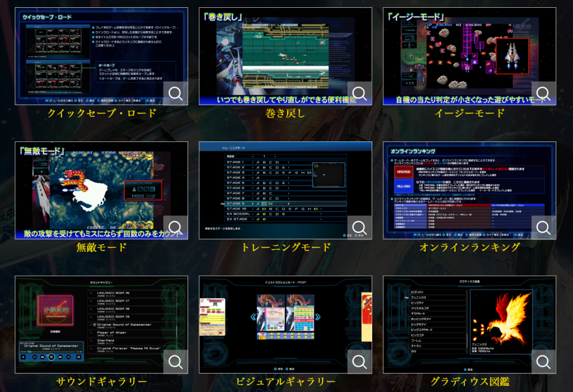This screenshot has height=392, width=573.
Task: Zoom the トレーニングモード image with magnifier
Action: pyautogui.click(x=359, y=228)
